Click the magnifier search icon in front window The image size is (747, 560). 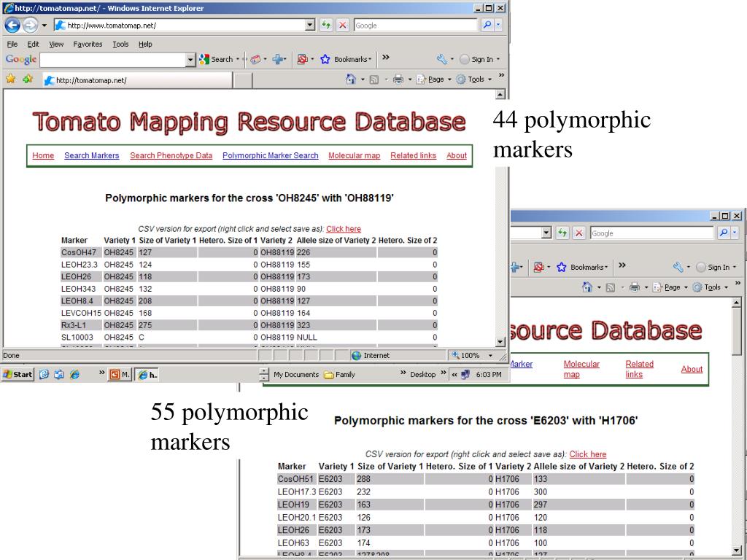tap(487, 26)
